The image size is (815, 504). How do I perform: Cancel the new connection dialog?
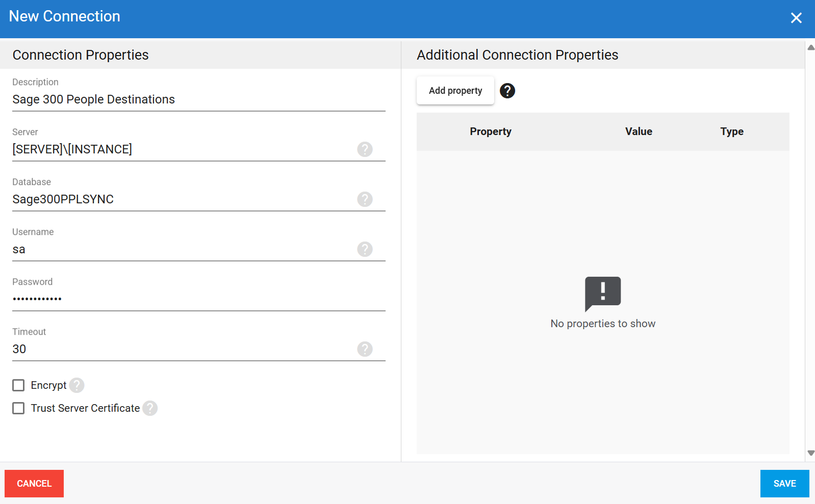tap(34, 484)
